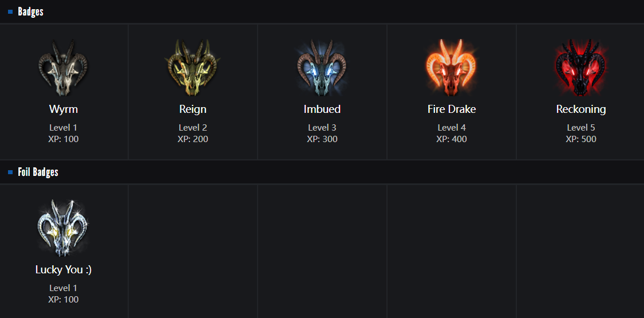Open the orange Fire Drake badge icon
The image size is (644, 318).
tap(451, 68)
